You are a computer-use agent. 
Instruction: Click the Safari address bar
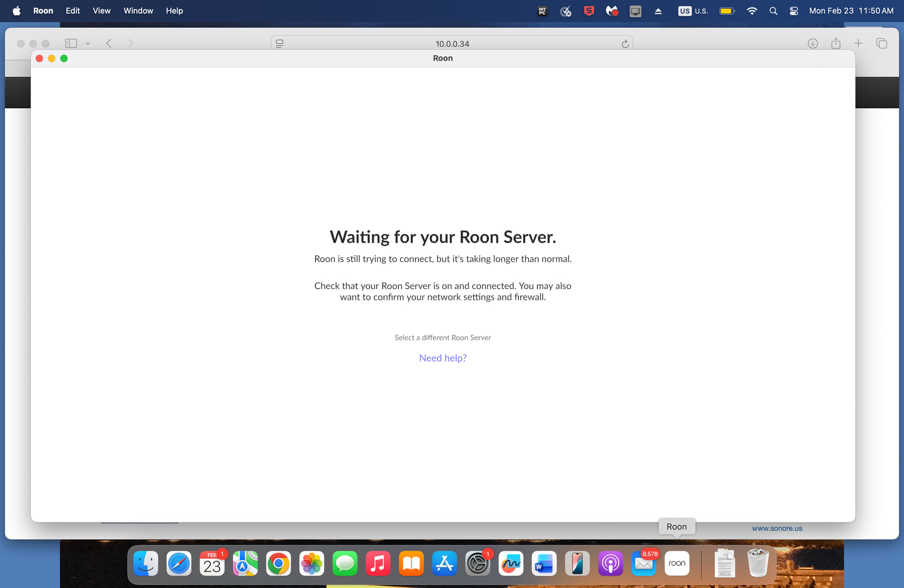452,44
